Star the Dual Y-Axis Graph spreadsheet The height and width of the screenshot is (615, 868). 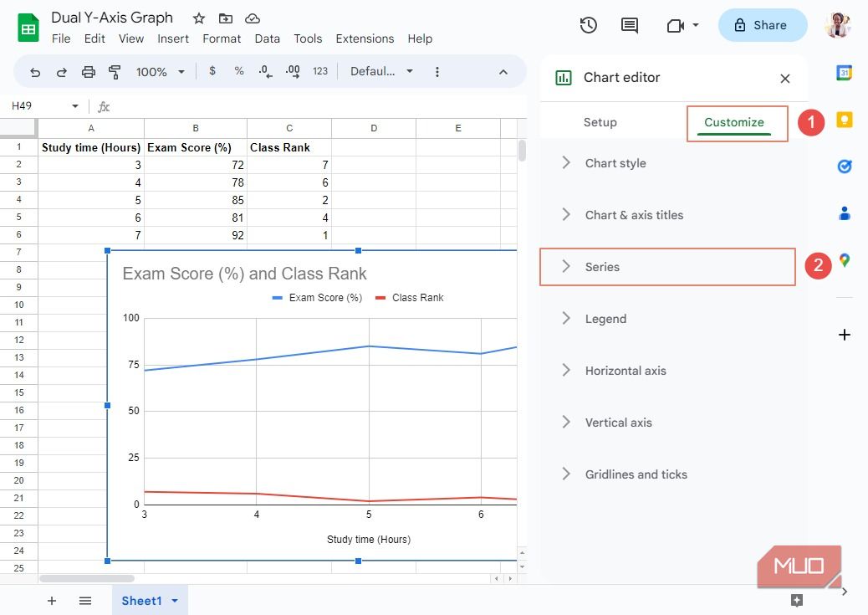[x=198, y=18]
